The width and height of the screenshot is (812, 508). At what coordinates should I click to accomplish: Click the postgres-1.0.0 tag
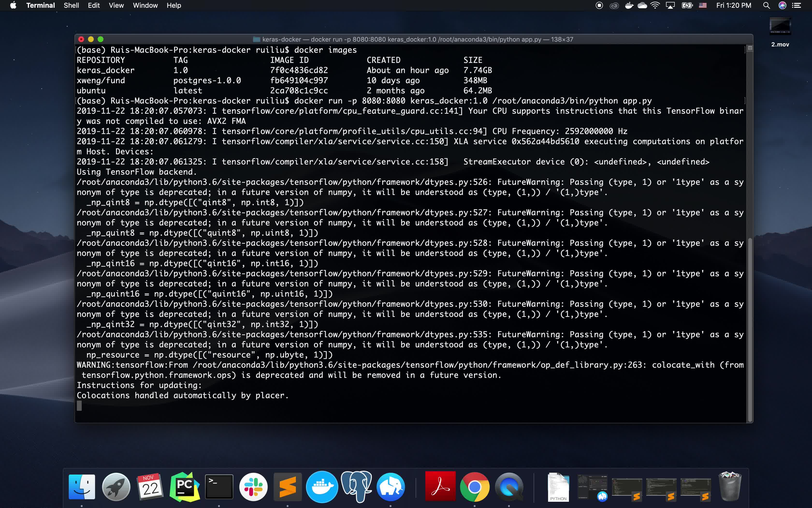click(x=207, y=80)
